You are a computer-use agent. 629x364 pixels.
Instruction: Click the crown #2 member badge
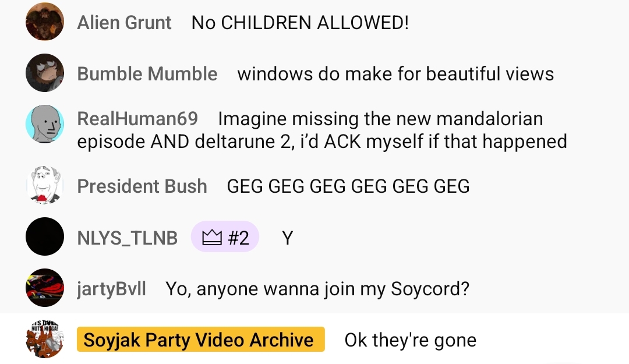click(x=225, y=237)
